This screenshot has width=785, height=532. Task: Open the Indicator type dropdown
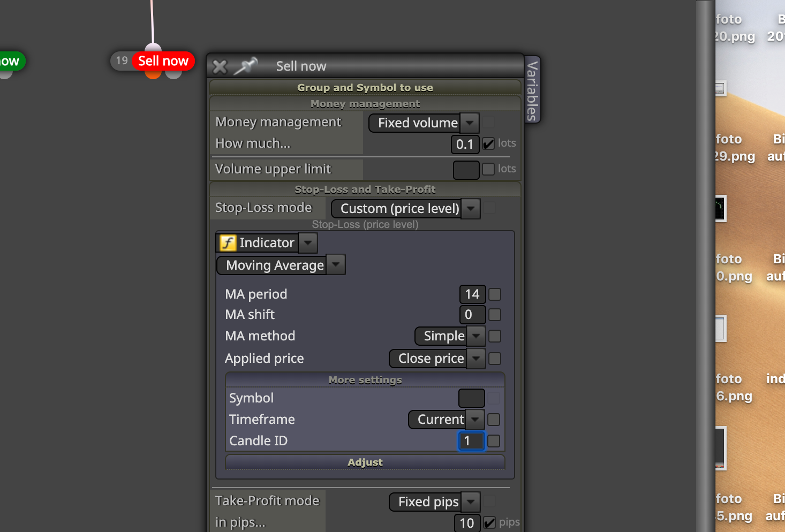tap(267, 243)
